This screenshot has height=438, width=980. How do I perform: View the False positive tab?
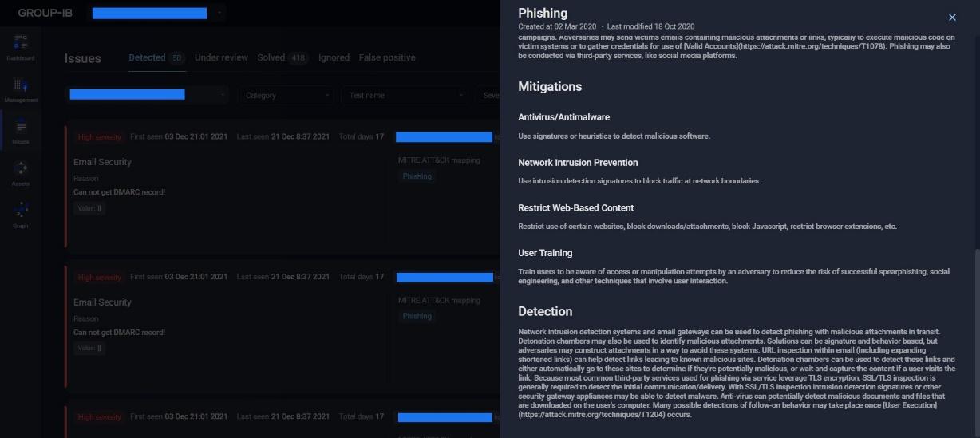click(387, 57)
